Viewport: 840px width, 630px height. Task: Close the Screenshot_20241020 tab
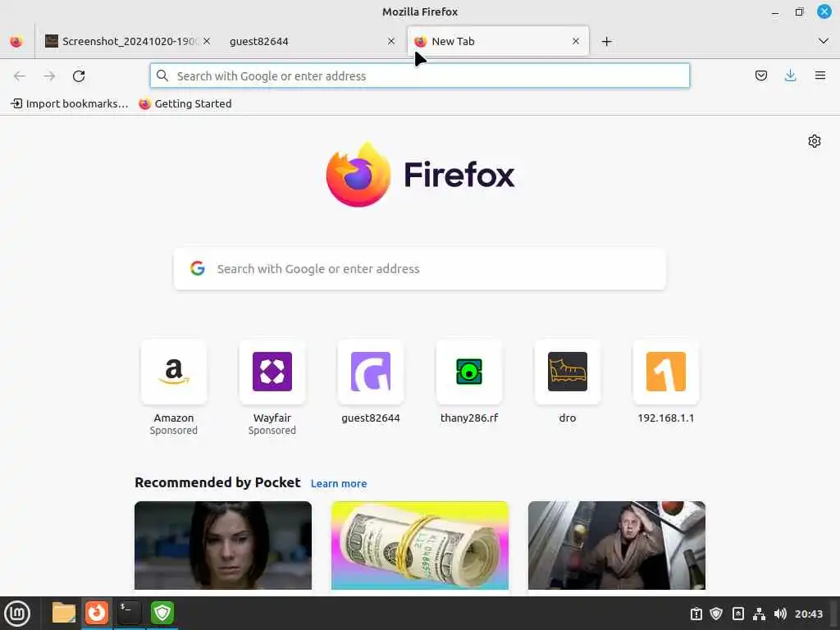(x=207, y=41)
